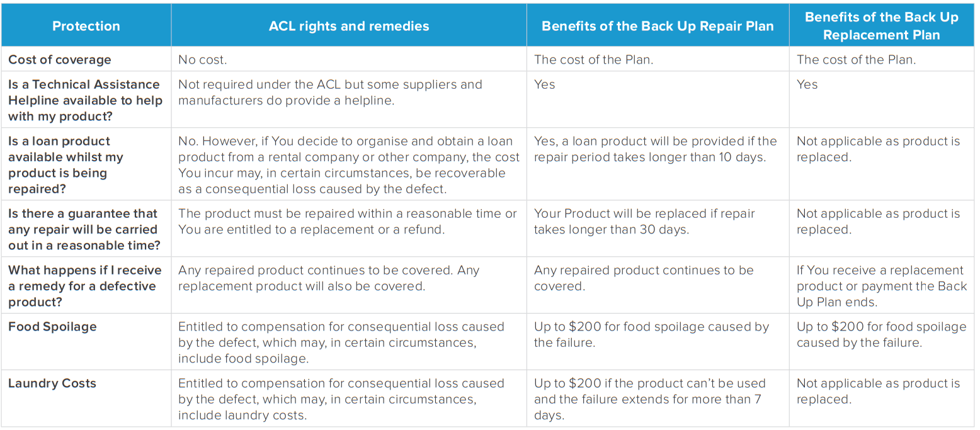Click the "Food Spoilage" row label
The image size is (980, 430).
(x=52, y=327)
